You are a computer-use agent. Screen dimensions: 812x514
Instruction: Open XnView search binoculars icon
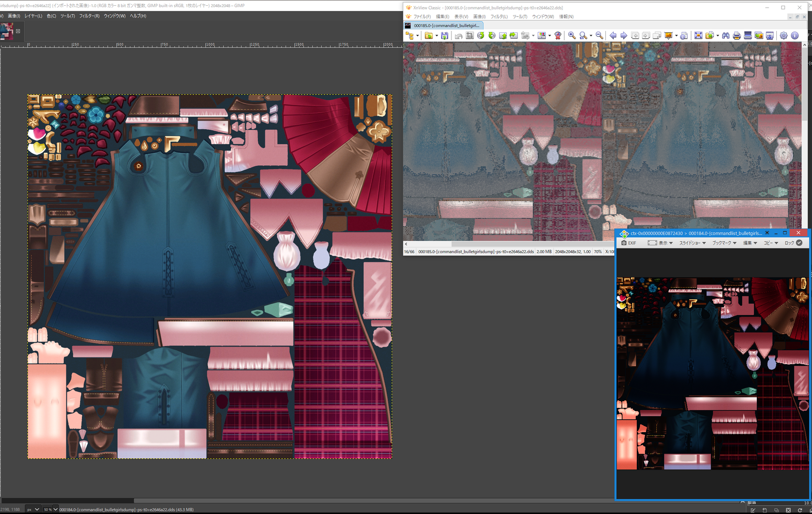[x=726, y=36]
